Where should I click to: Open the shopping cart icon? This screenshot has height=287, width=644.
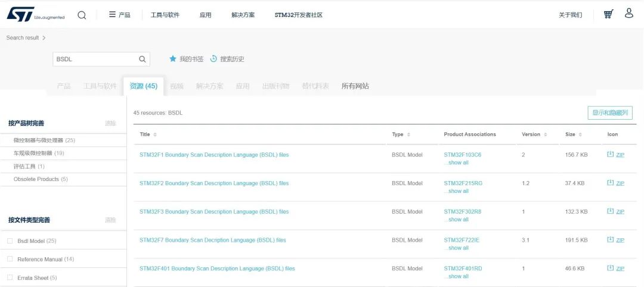[x=608, y=14]
